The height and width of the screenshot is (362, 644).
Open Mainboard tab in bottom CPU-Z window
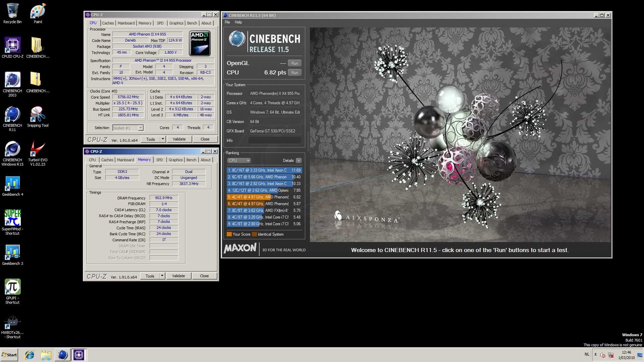pos(125,160)
